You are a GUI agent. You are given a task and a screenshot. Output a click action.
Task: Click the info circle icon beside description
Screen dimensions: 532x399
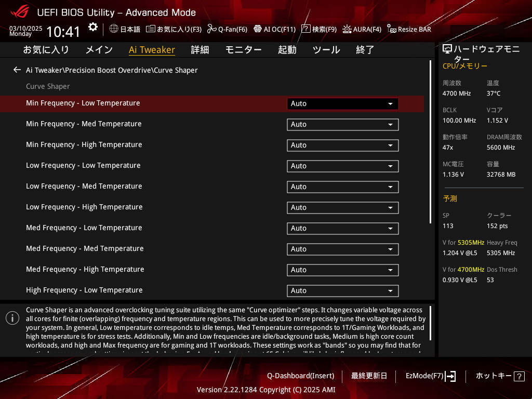[x=12, y=318]
